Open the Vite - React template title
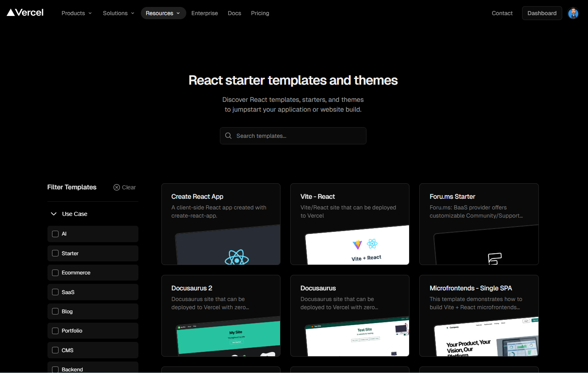Image resolution: width=588 pixels, height=373 pixels. [318, 197]
